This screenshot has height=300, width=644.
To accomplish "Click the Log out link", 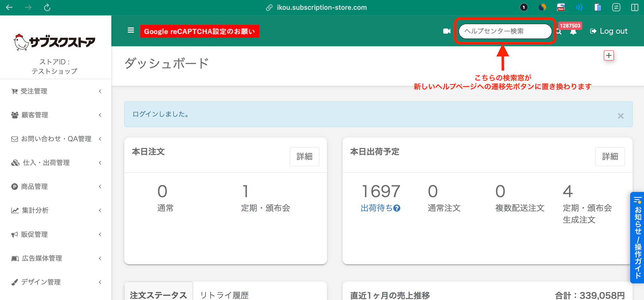I will coord(609,31).
